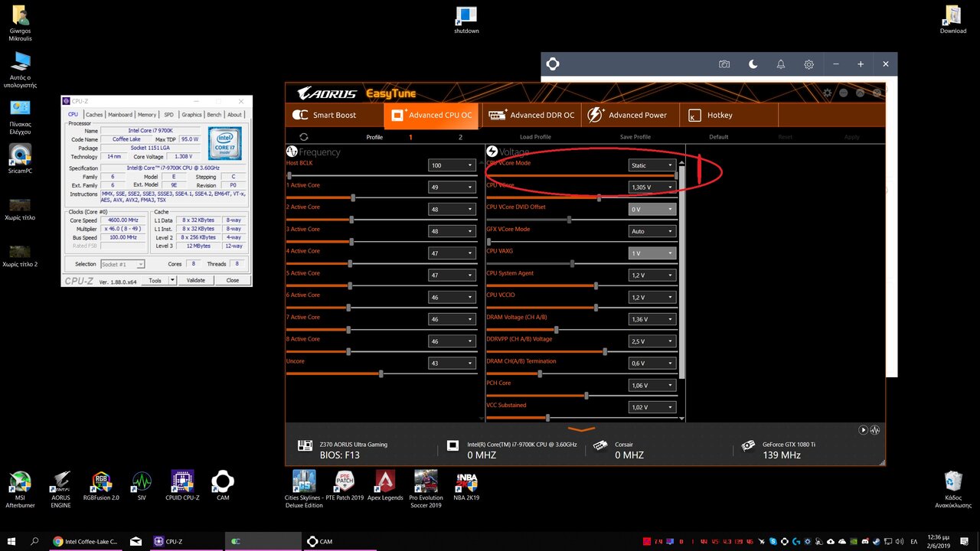Image resolution: width=980 pixels, height=551 pixels.
Task: Click the 1 Active Core slider handle
Action: pos(353,197)
